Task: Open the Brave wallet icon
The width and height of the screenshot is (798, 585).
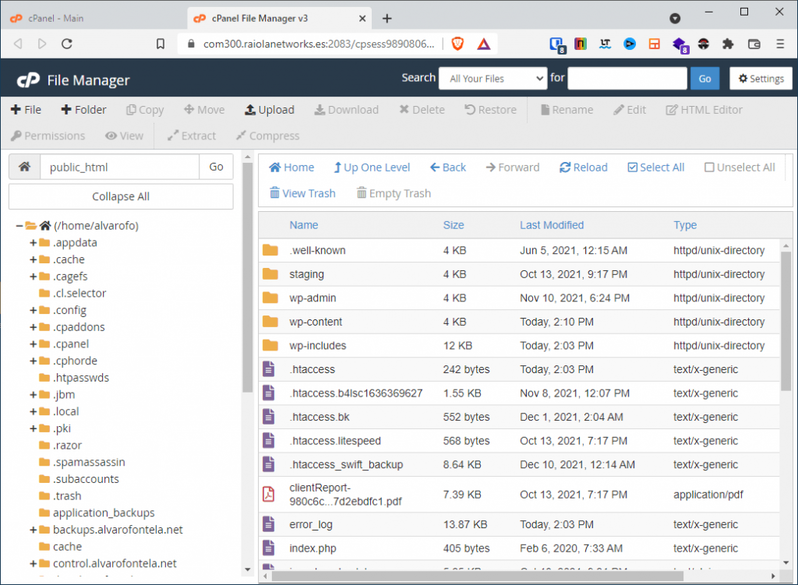Action: [754, 44]
